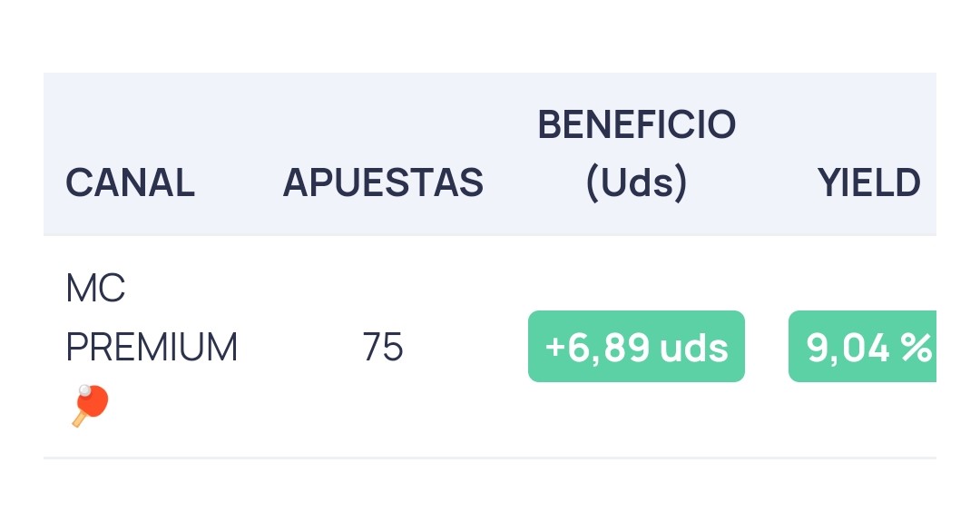Click the uds text inside the green badge
Image resolution: width=980 pixels, height=522 pixels.
click(694, 347)
